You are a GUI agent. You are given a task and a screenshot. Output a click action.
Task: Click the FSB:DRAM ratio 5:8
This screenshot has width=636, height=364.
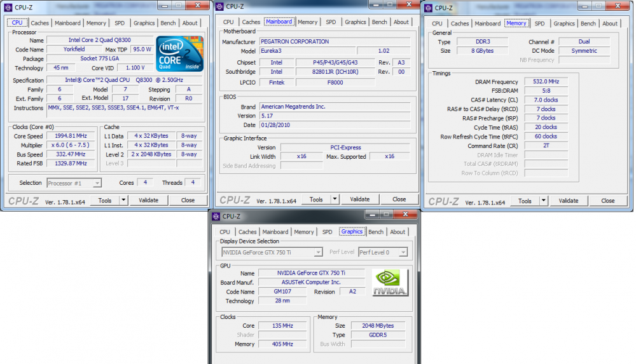(546, 91)
